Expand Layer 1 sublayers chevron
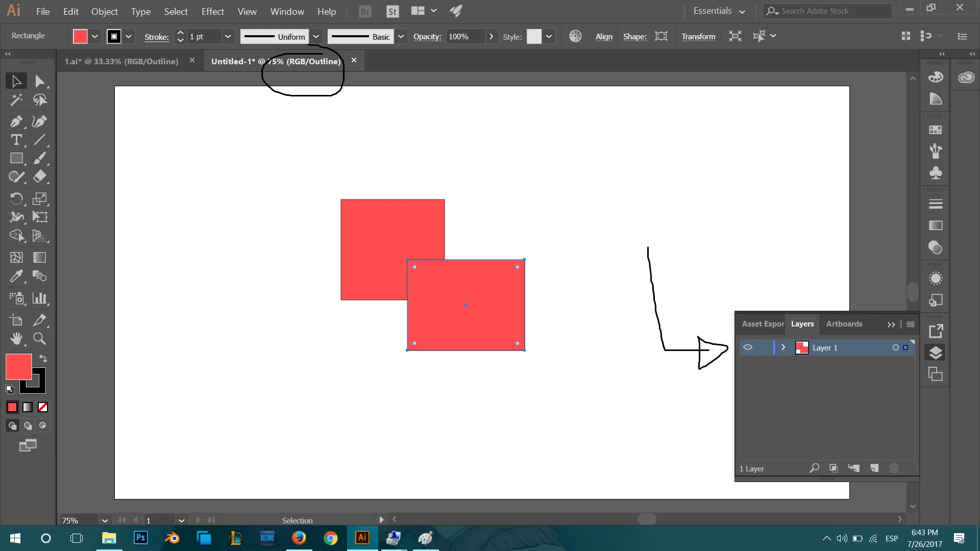Viewport: 980px width, 551px height. point(783,347)
